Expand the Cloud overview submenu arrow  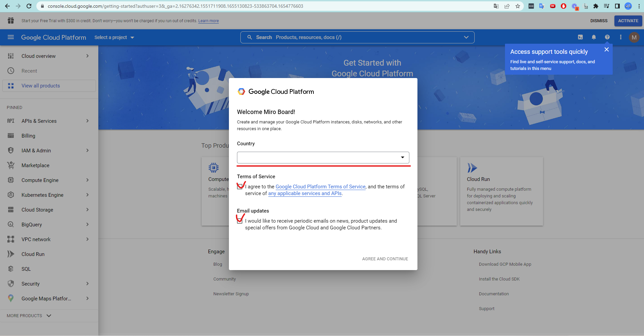pyautogui.click(x=88, y=56)
